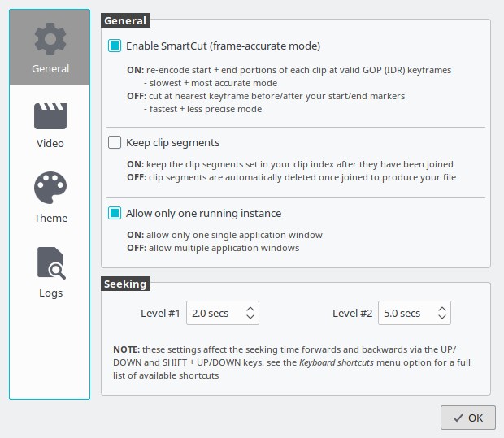Image resolution: width=504 pixels, height=438 pixels.
Task: Click the Enable SmartCut (frame-accurate mode) label
Action: click(x=223, y=46)
